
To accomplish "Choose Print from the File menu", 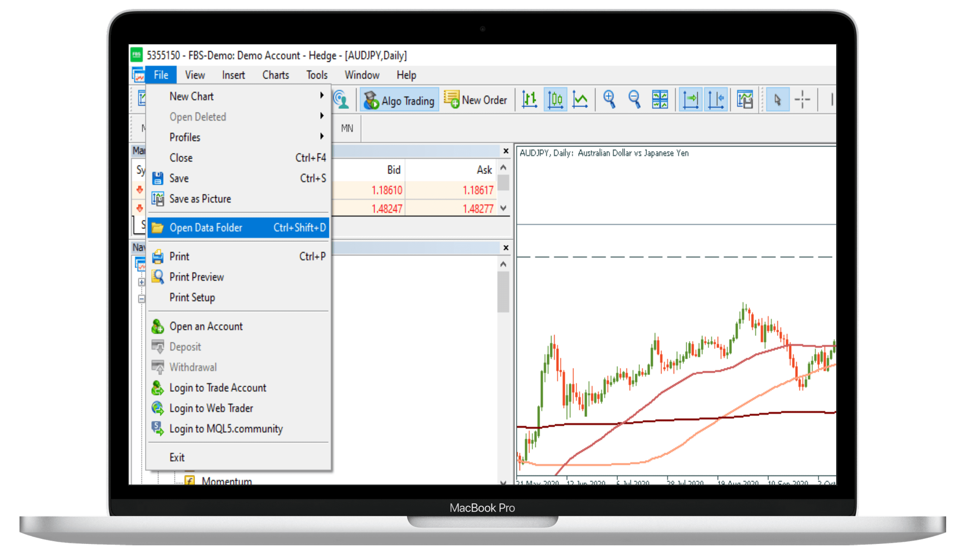I will (x=238, y=256).
